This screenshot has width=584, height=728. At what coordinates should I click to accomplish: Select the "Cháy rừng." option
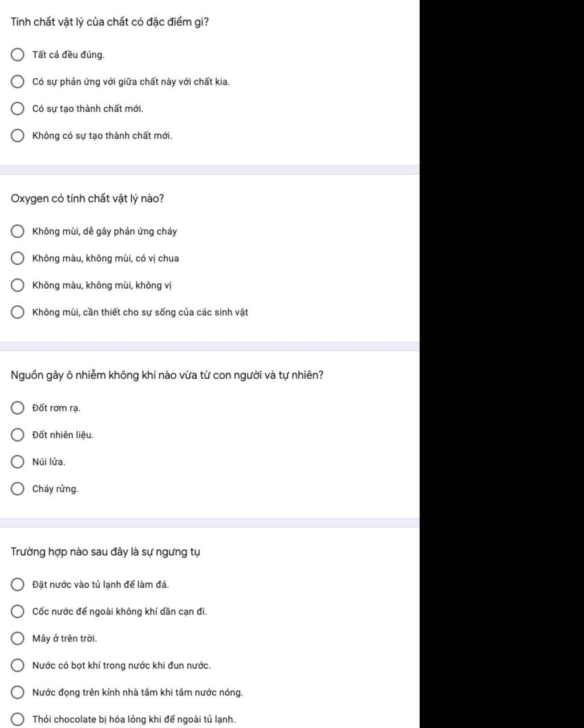(x=18, y=489)
